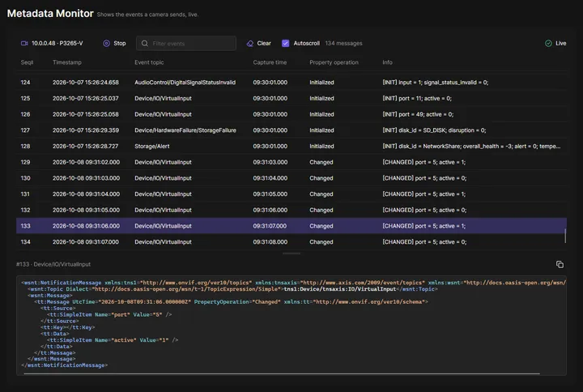Copy XML with the copy icon
583x392 pixels.
(x=560, y=264)
